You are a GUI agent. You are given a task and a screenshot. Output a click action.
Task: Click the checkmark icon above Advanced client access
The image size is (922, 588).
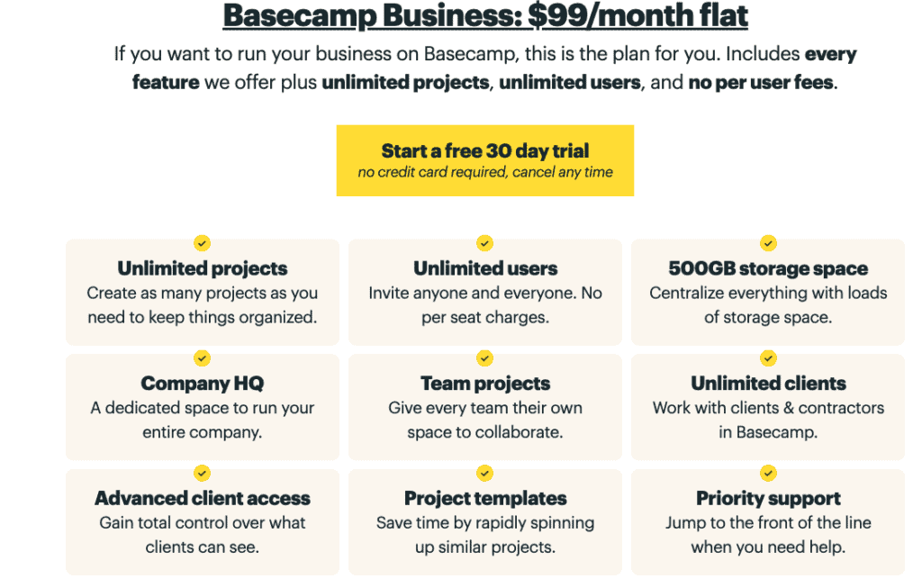click(203, 473)
